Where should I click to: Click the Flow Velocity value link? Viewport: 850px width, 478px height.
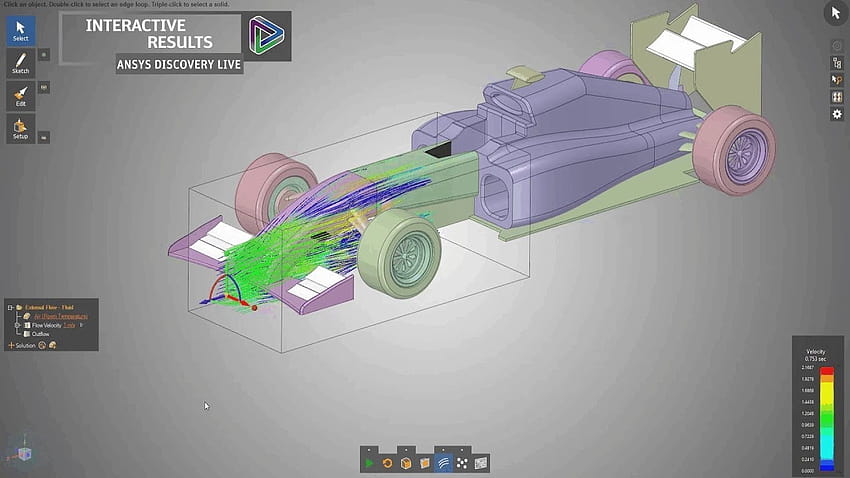point(70,325)
